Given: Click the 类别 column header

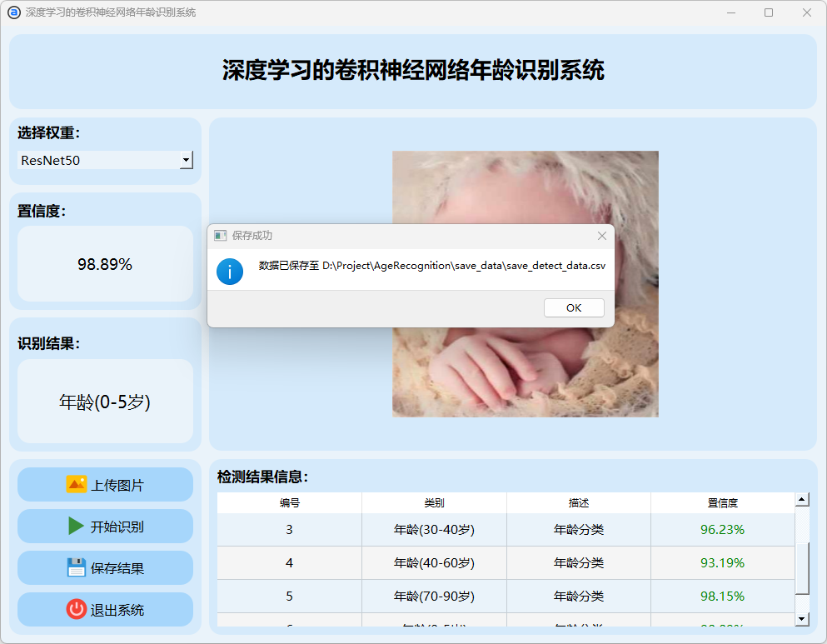Looking at the screenshot, I should point(434,503).
